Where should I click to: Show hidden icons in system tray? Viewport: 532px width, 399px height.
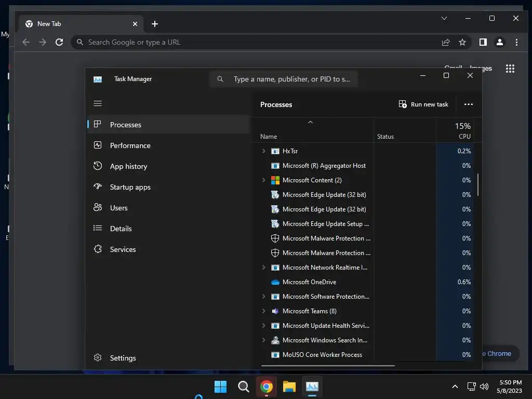tap(455, 387)
